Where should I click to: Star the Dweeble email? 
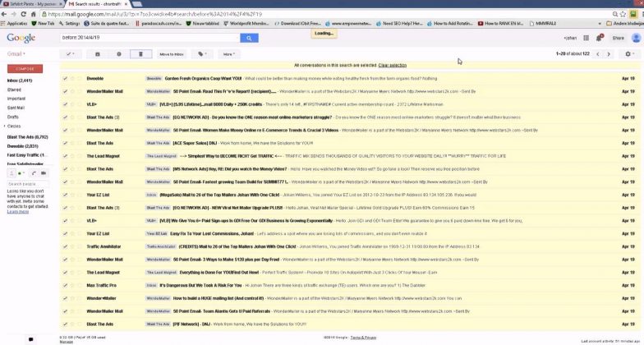(x=72, y=79)
